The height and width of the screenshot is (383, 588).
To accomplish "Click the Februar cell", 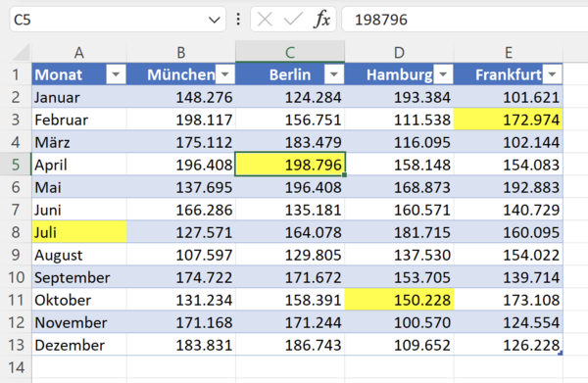I will pyautogui.click(x=79, y=120).
